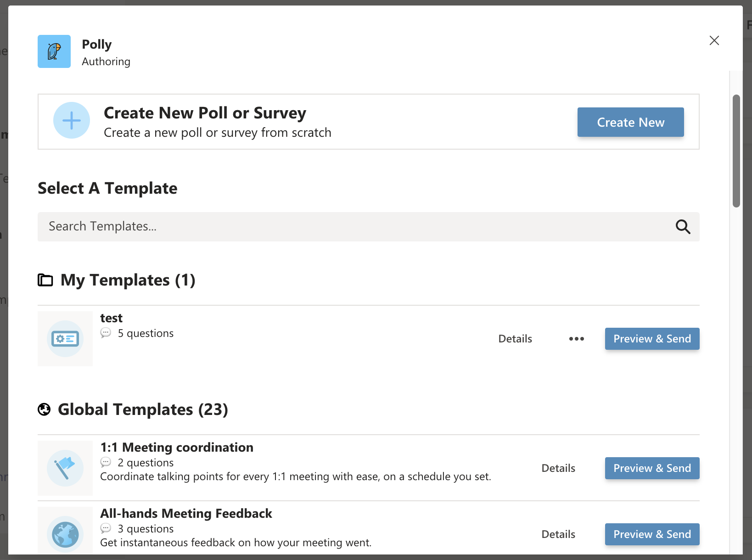The image size is (752, 560).
Task: Click the Create New button
Action: pos(630,122)
